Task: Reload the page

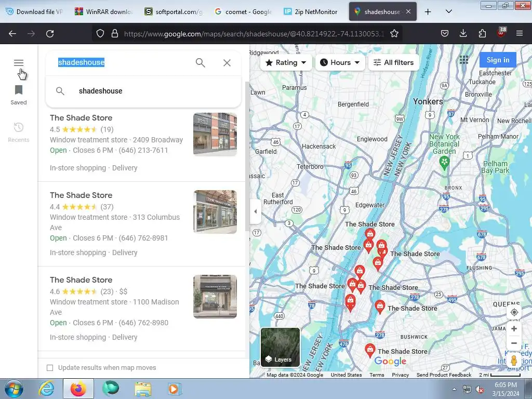Action: point(50,34)
